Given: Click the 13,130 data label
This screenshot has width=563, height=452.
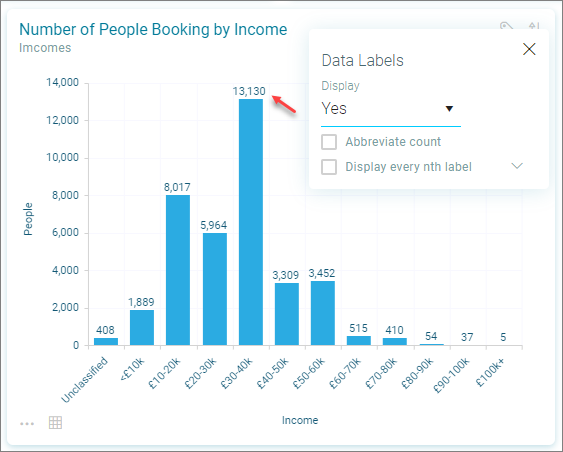Looking at the screenshot, I should coord(249,91).
